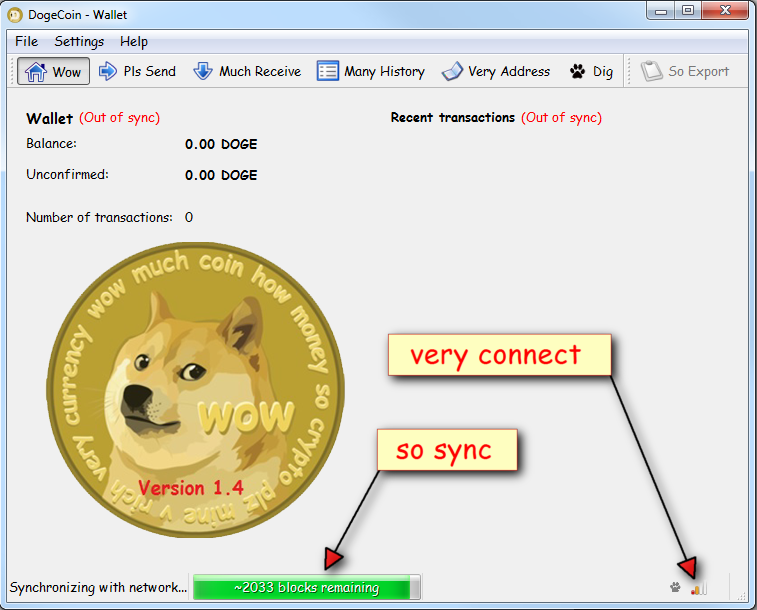The image size is (757, 610).
Task: Click the paw mining status icon
Action: tap(675, 587)
